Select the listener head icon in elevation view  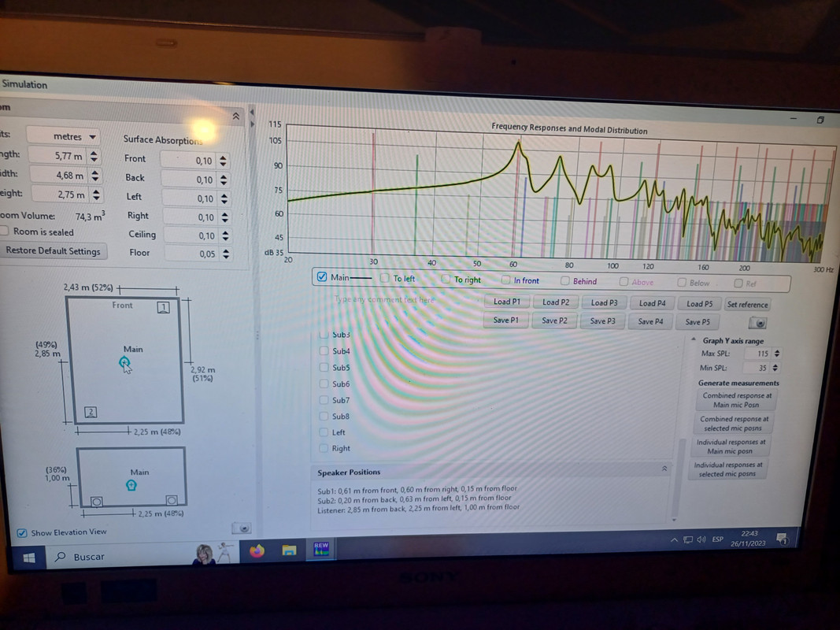[x=131, y=485]
